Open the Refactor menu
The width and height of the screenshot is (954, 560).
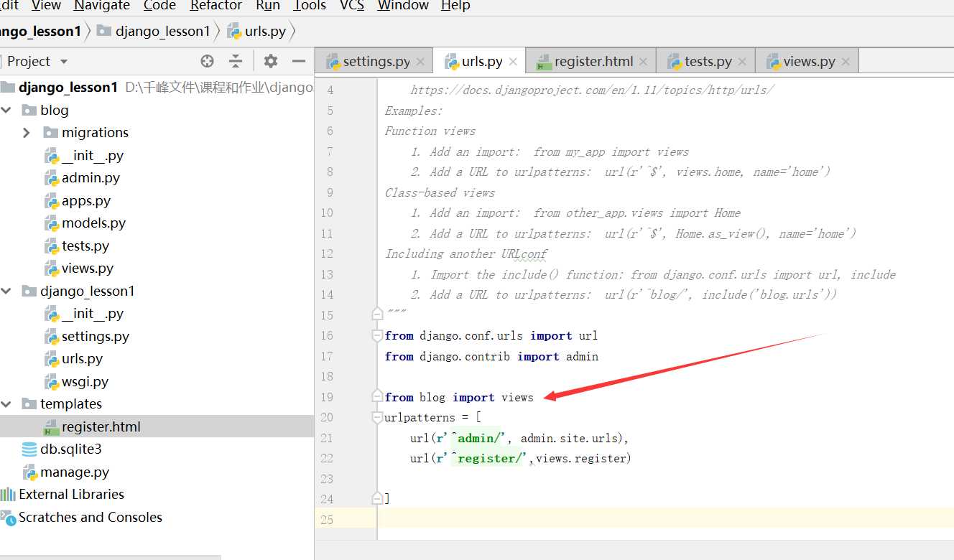coord(217,6)
